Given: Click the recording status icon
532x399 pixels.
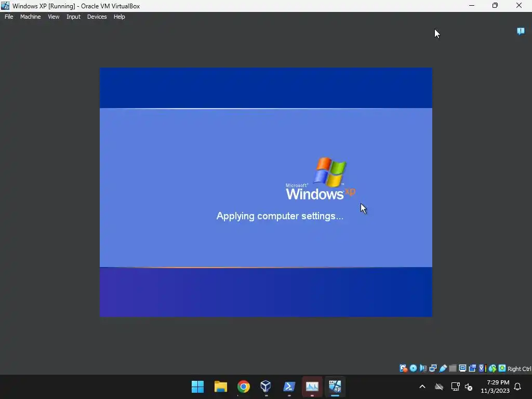Looking at the screenshot, I should coord(472,368).
